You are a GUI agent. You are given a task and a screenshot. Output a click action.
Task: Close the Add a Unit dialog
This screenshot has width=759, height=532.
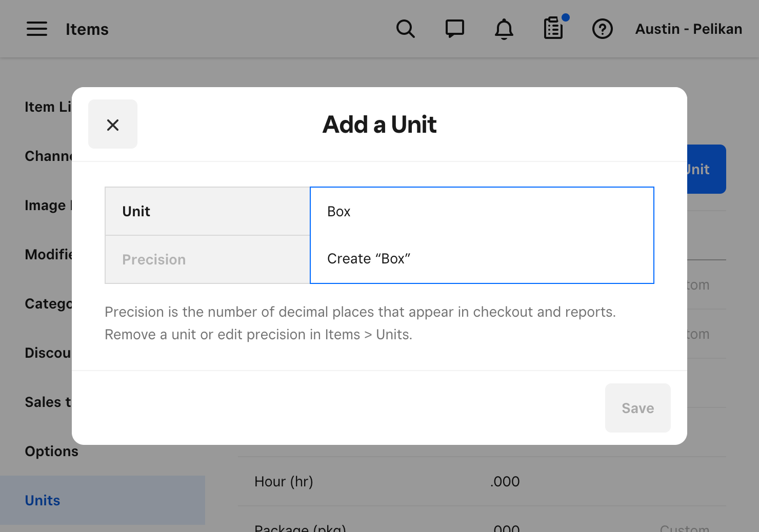coord(113,125)
